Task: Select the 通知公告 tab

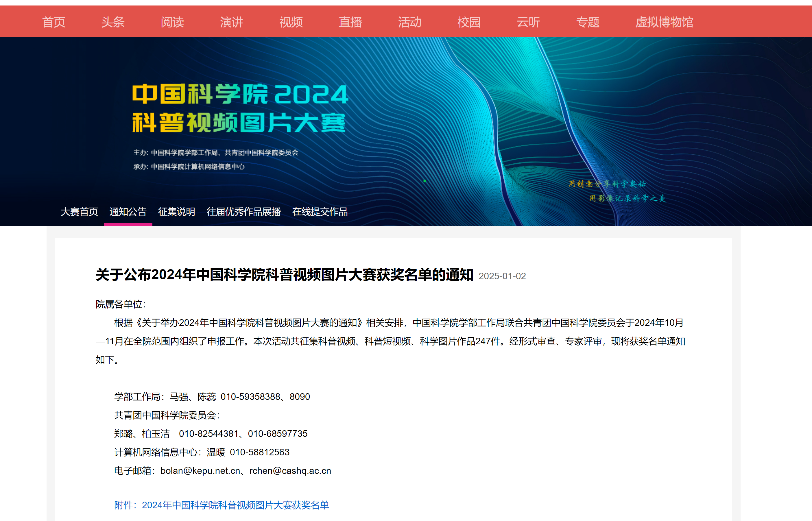Action: (128, 212)
